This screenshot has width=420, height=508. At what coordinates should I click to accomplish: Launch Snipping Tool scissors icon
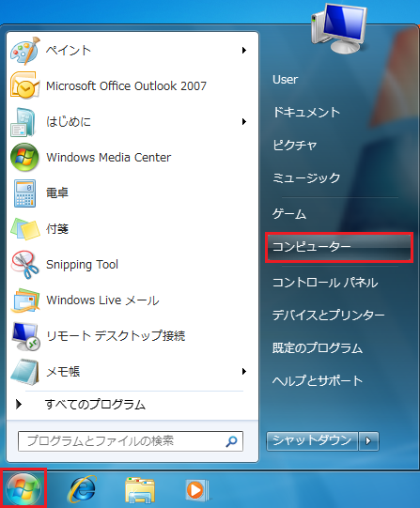(25, 265)
